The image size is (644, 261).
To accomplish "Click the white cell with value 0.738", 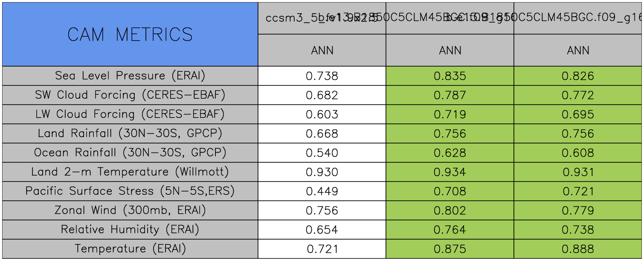I will click(322, 76).
